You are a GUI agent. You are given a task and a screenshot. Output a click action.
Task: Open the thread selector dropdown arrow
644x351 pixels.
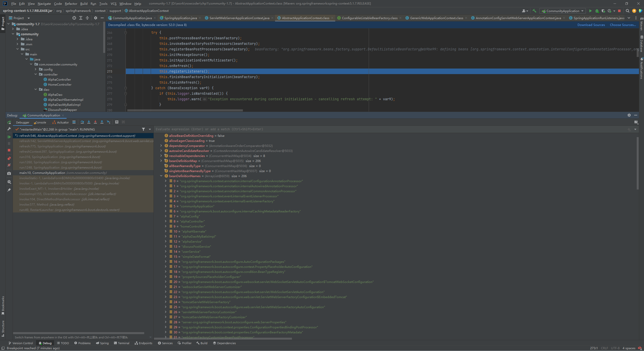coord(150,129)
